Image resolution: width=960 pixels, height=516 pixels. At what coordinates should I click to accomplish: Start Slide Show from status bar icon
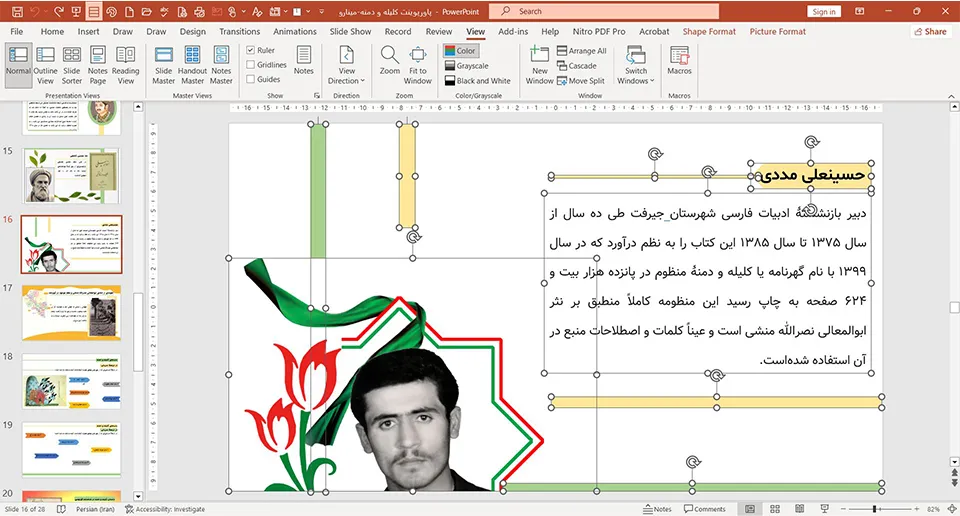pos(825,509)
